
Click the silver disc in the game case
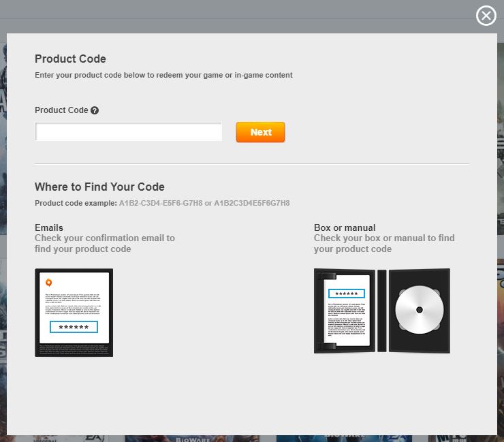click(419, 310)
